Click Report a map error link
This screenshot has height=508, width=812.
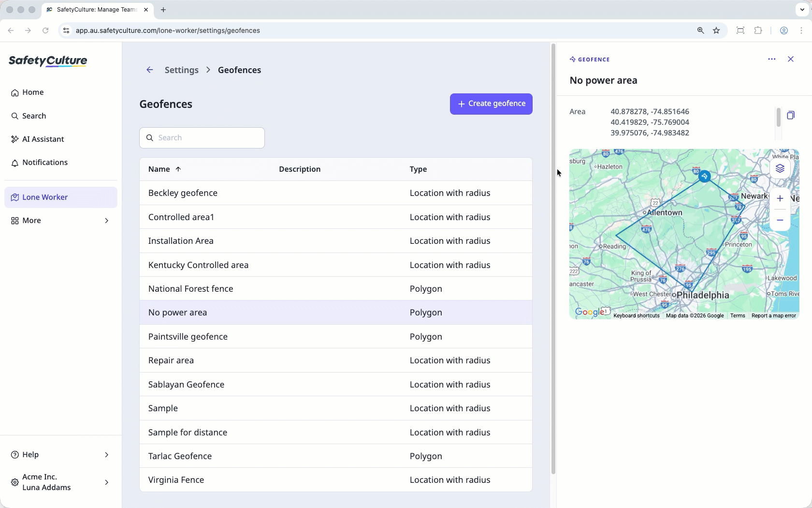click(x=774, y=316)
